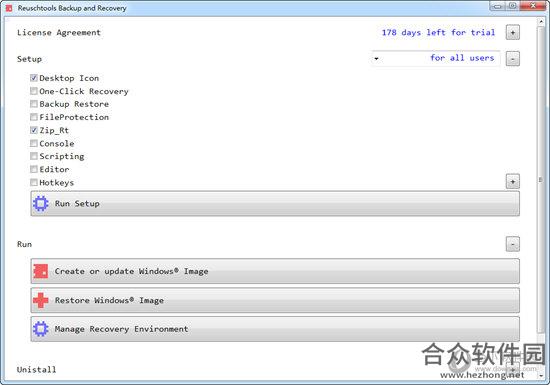Screen dimensions: 550x385
Task: Open the 'for all users' dropdown
Action: coord(436,58)
